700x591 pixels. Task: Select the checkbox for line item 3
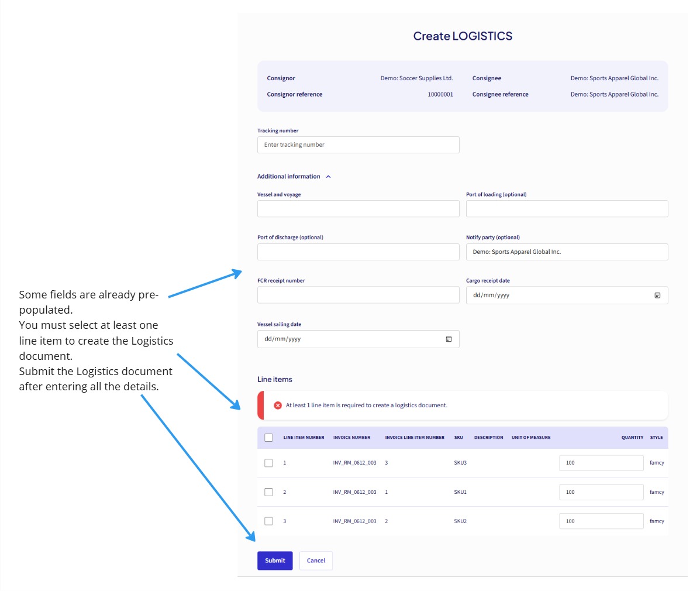point(268,521)
